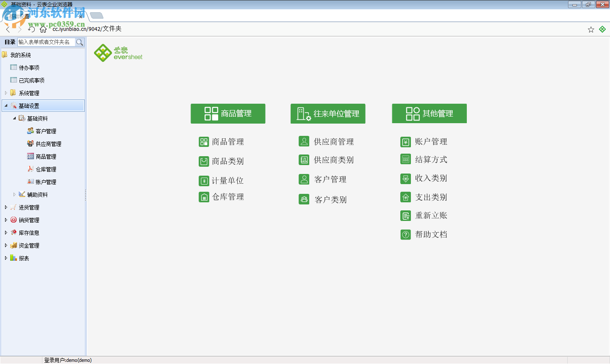610x364 pixels.
Task: Open 客户类别 link text
Action: (x=331, y=199)
